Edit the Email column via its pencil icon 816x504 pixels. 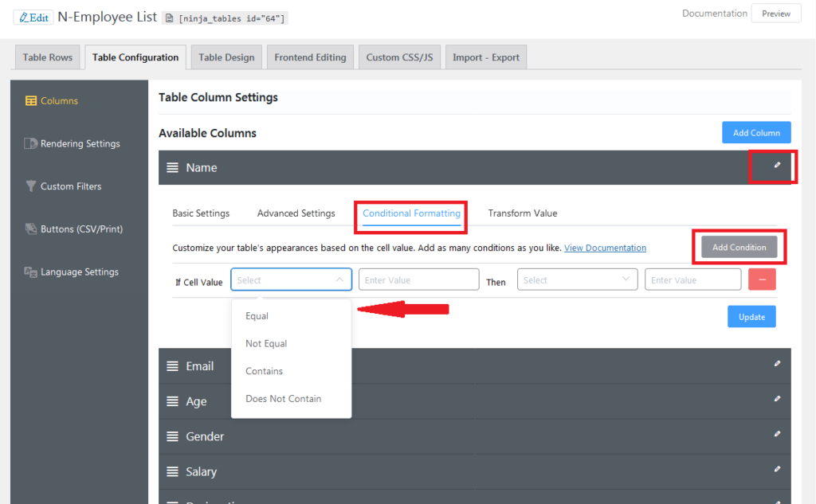(x=778, y=365)
